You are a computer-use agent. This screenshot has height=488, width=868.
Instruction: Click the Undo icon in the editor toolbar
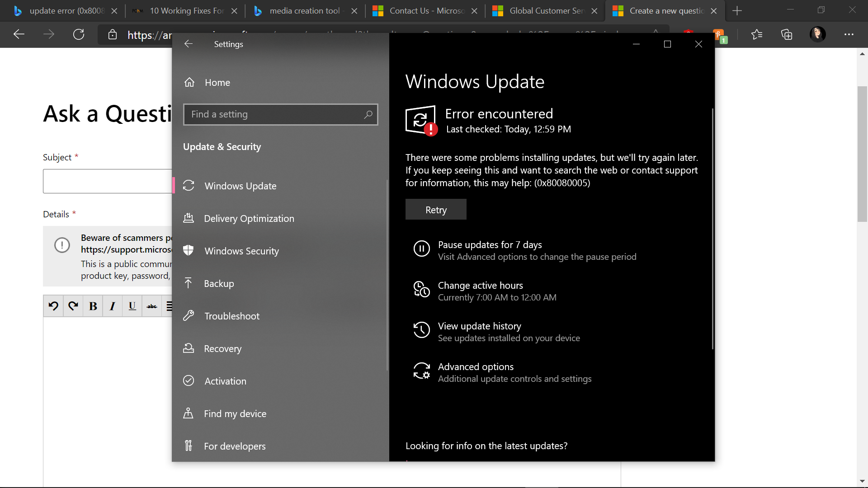(53, 306)
